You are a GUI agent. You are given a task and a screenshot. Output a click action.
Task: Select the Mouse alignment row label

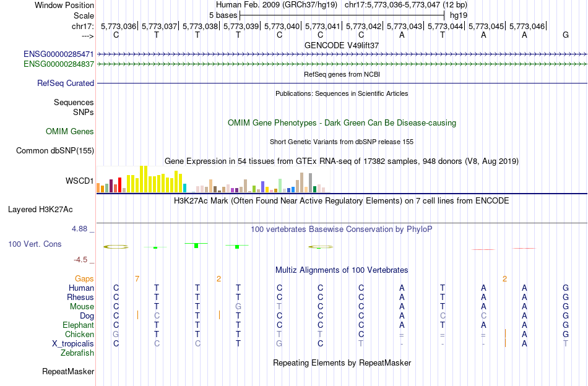[82, 307]
